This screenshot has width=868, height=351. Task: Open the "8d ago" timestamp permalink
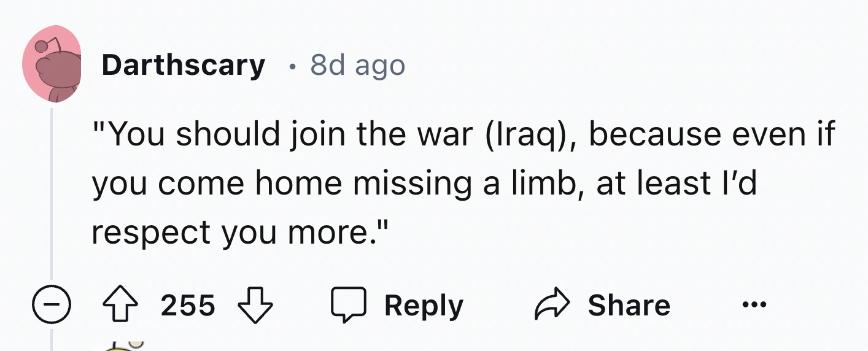[358, 64]
